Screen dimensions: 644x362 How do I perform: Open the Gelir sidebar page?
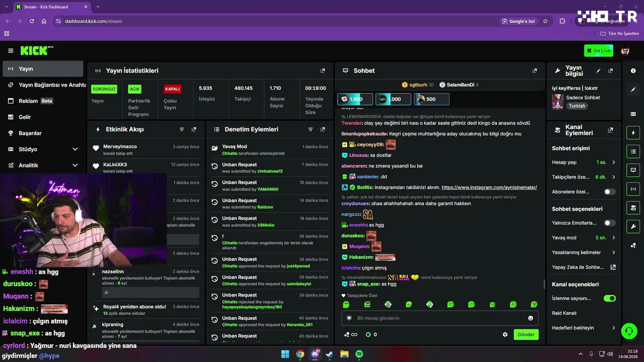pyautogui.click(x=43, y=117)
